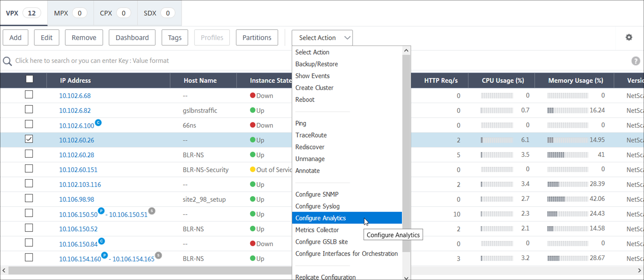644x280 pixels.
Task: Click the cluster badge on 10.106.150.84
Action: pyautogui.click(x=101, y=241)
